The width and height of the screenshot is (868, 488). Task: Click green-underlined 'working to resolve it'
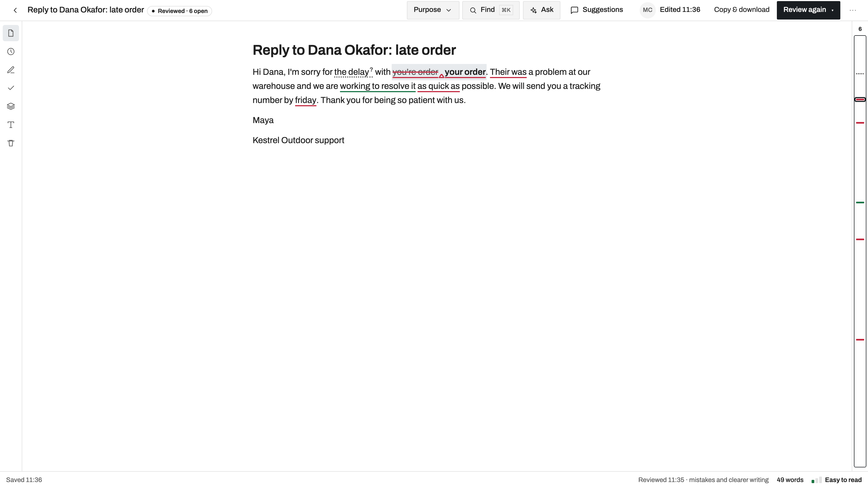(378, 86)
